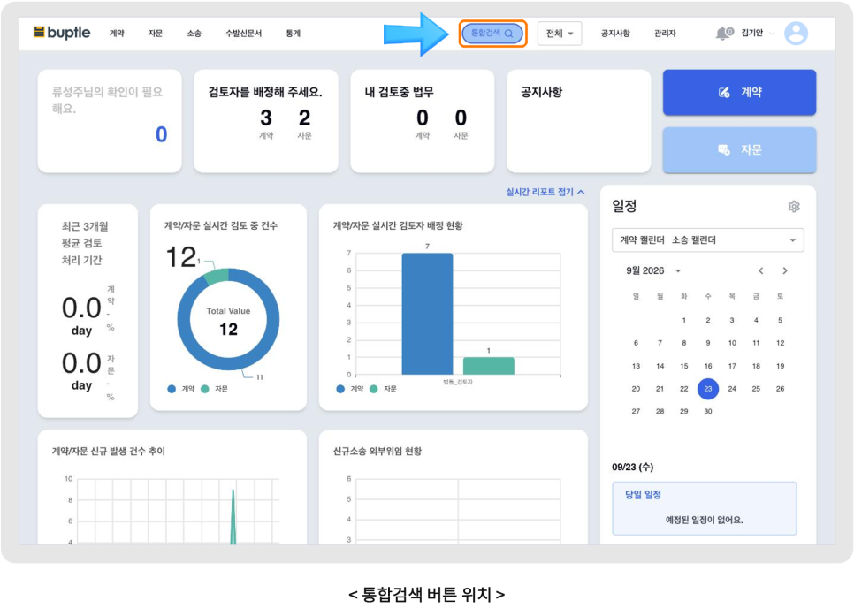Toggle 자문 legend in bar chart
Viewport: 854px width, 616px height.
click(383, 389)
